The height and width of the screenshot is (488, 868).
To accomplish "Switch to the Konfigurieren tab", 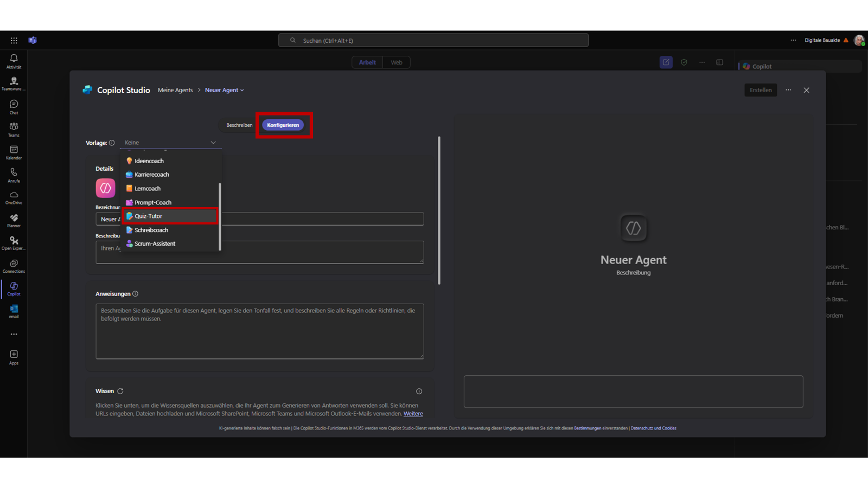I will [283, 125].
